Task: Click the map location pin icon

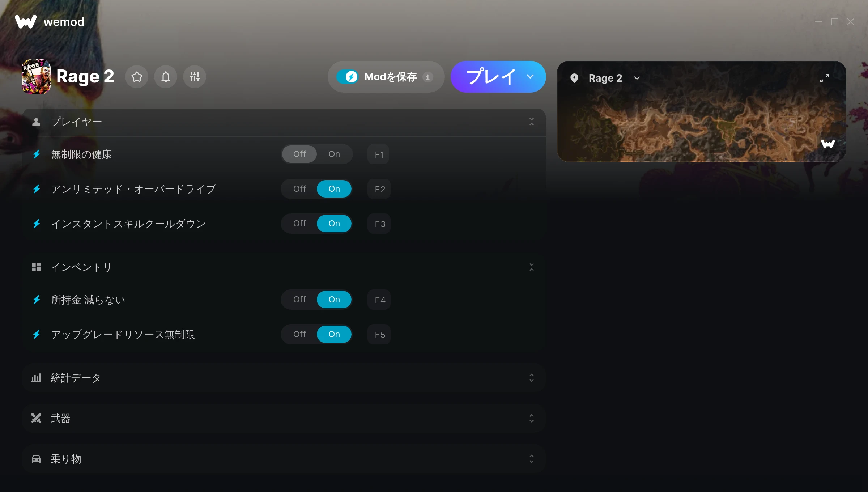Action: [x=574, y=78]
